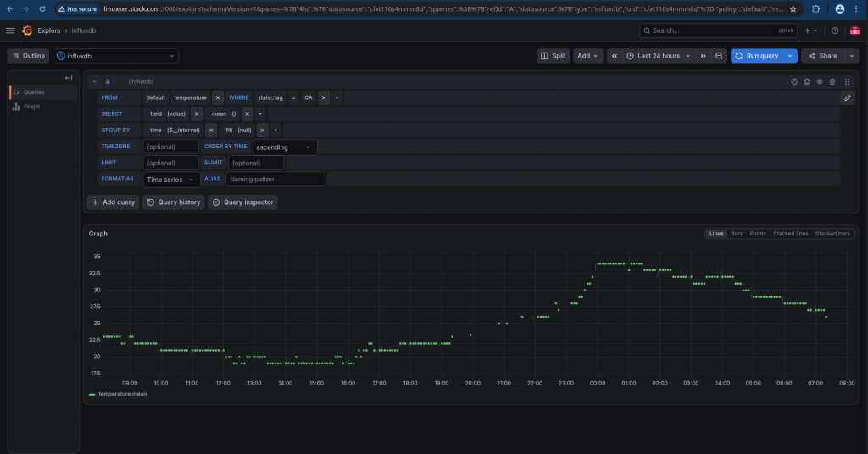Image resolution: width=868 pixels, height=454 pixels.
Task: Switch the graph style to Points
Action: pyautogui.click(x=757, y=234)
